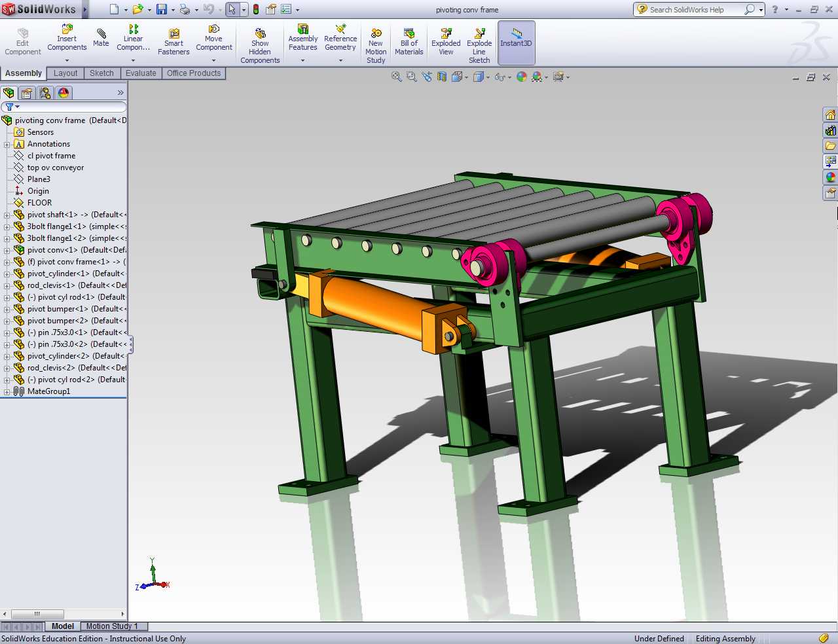Viewport: 838px width, 644px height.
Task: Click the Mate tool icon
Action: [x=101, y=37]
